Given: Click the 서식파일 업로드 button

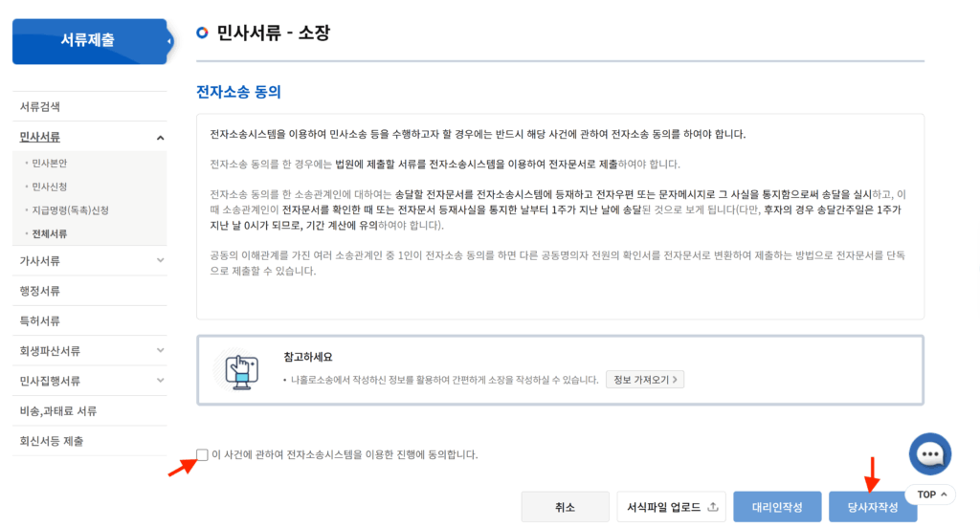Looking at the screenshot, I should point(671,507).
